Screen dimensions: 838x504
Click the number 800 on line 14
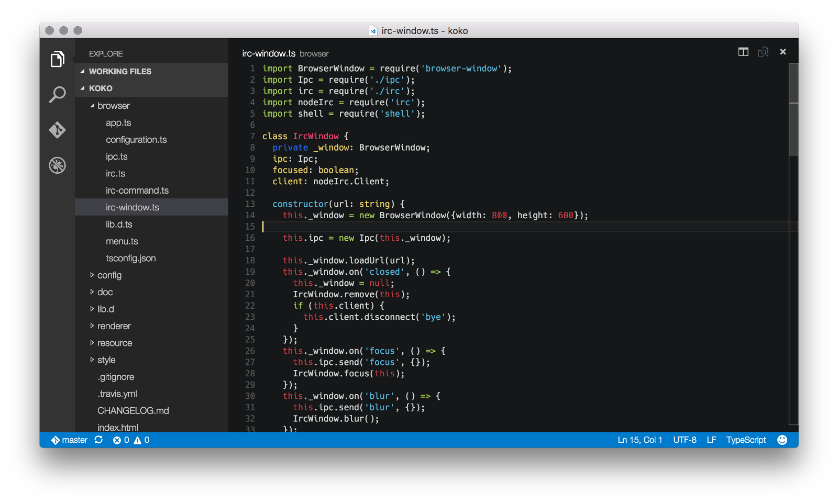pos(500,216)
